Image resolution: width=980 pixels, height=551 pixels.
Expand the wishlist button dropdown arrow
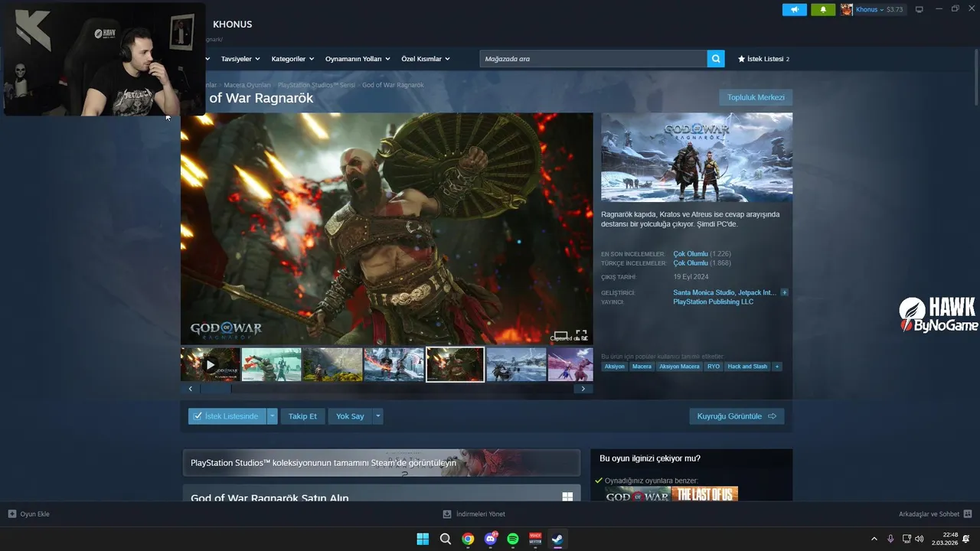(x=272, y=416)
